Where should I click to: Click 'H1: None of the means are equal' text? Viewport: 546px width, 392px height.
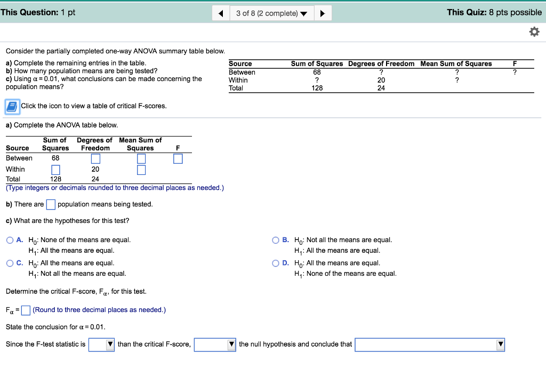[x=346, y=274]
